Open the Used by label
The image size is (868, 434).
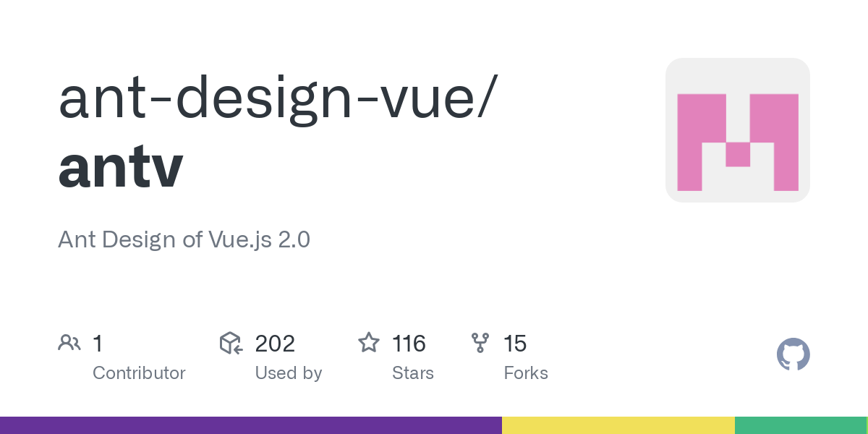pyautogui.click(x=288, y=373)
